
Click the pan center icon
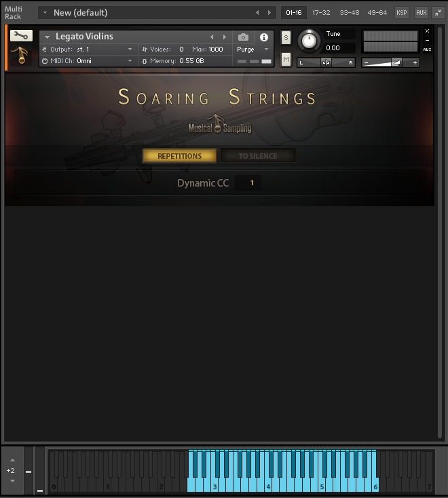pyautogui.click(x=326, y=62)
